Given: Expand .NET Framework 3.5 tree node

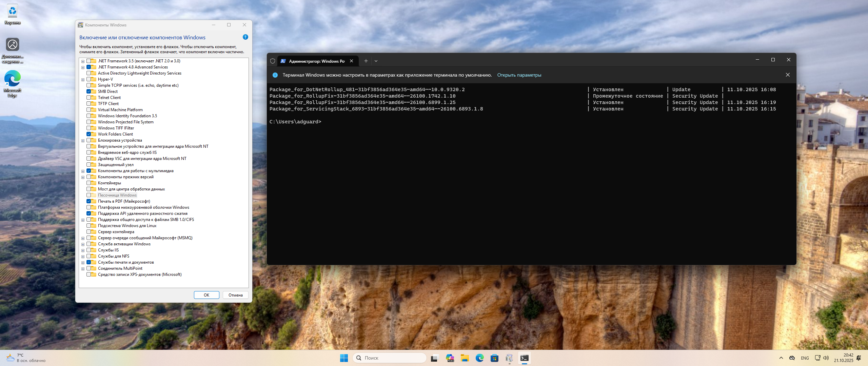Looking at the screenshot, I should pyautogui.click(x=83, y=61).
